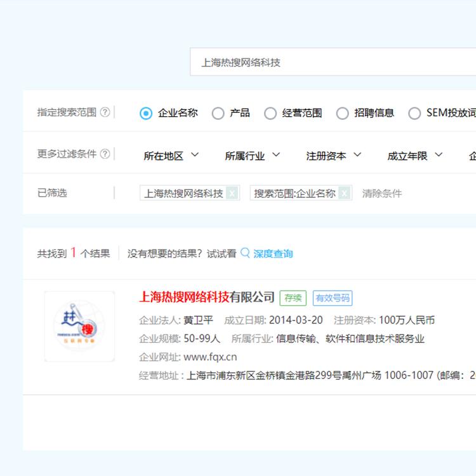Click 清除条件 to clear filters

click(x=382, y=194)
